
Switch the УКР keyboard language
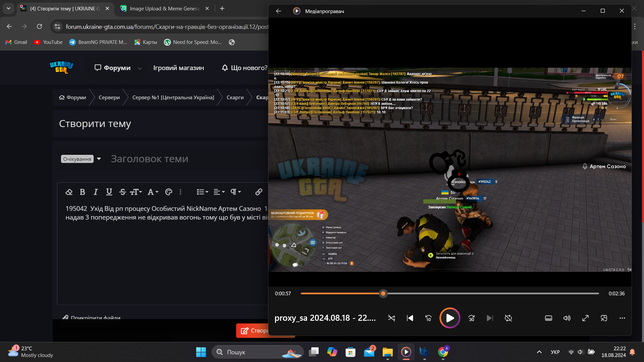coord(555,352)
